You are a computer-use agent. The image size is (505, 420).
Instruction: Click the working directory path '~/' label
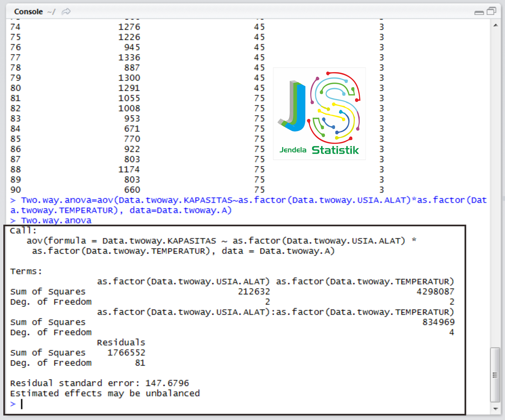(x=51, y=12)
